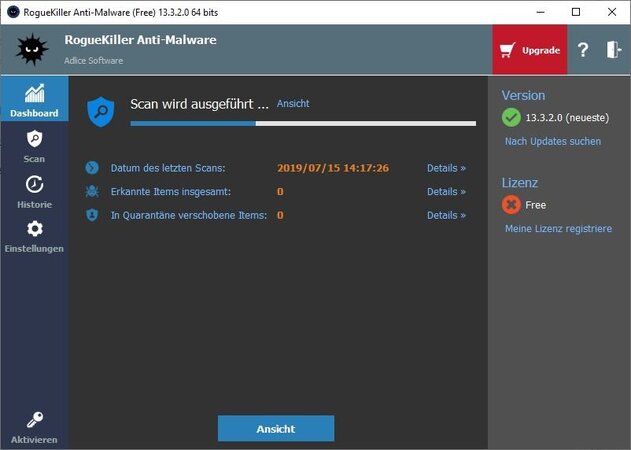Click 'In Quarantäne verschobene Items:' label

(x=189, y=215)
